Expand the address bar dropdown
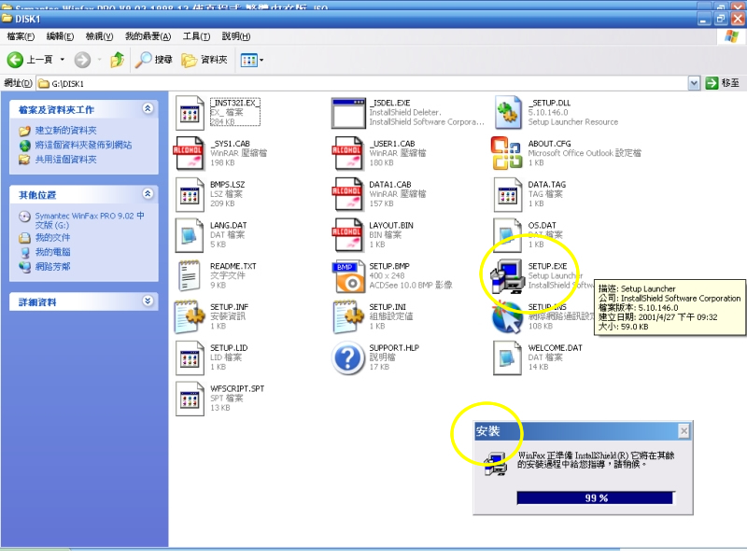This screenshot has width=747, height=560. click(x=694, y=83)
